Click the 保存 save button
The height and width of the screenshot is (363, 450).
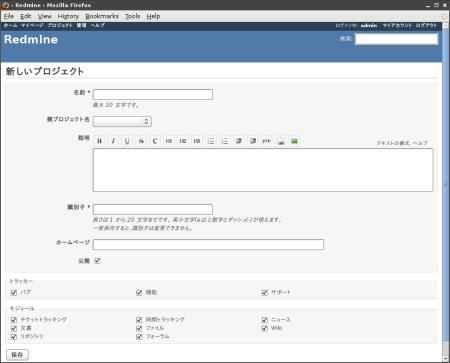pos(17,355)
